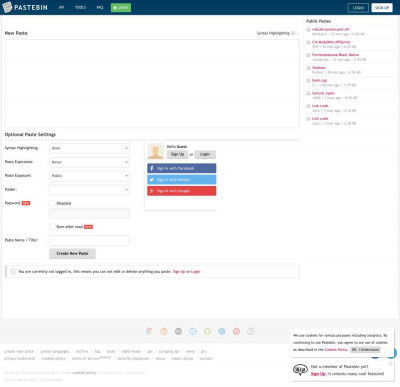Click the night mode footer link
Viewport: 400px width, 387px height.
point(131,351)
